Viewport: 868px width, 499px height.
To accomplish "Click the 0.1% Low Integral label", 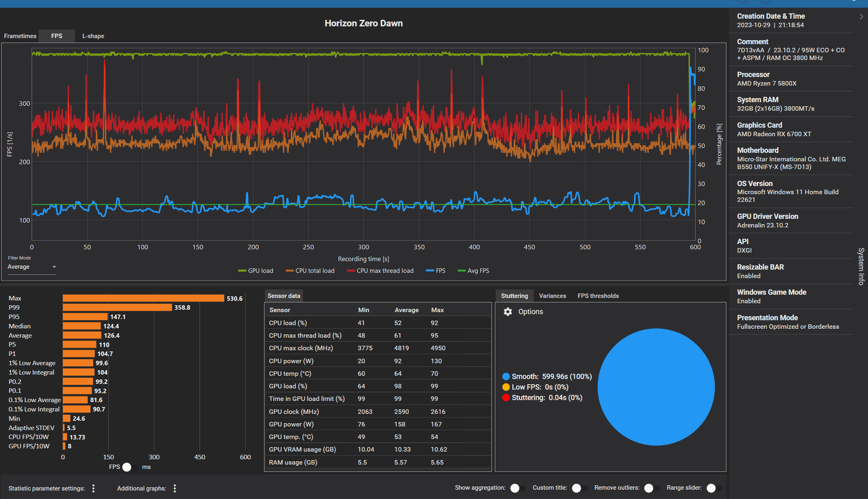I will [34, 409].
